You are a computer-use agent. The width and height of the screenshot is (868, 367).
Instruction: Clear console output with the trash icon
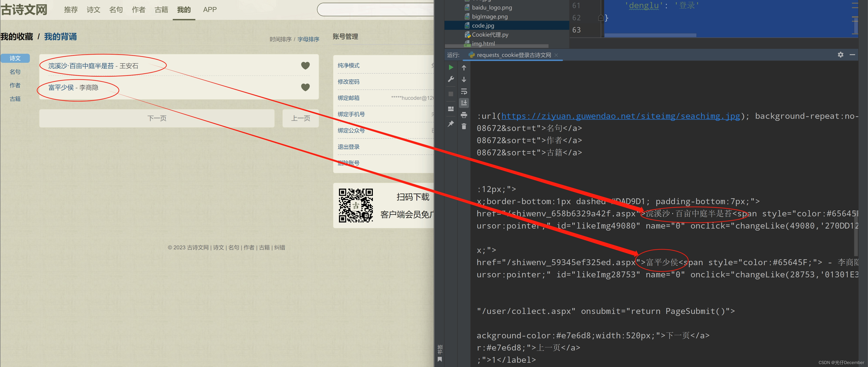tap(464, 126)
